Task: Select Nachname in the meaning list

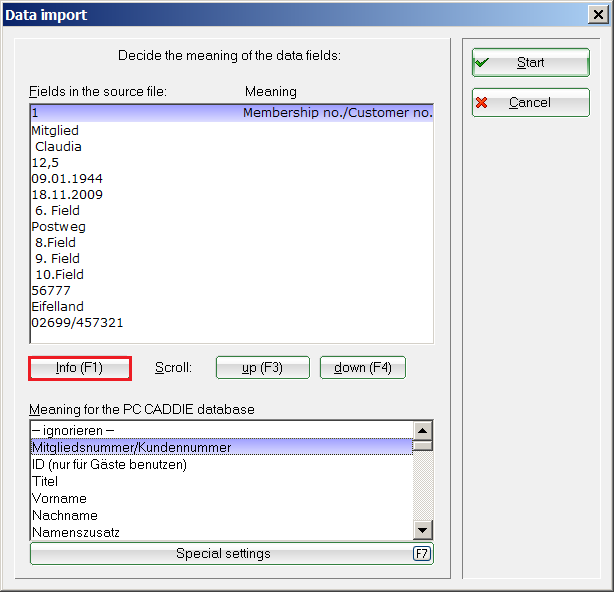Action: pyautogui.click(x=220, y=515)
